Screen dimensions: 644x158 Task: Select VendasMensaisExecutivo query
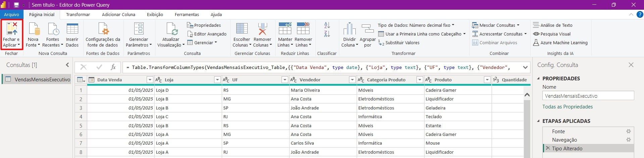pos(37,79)
